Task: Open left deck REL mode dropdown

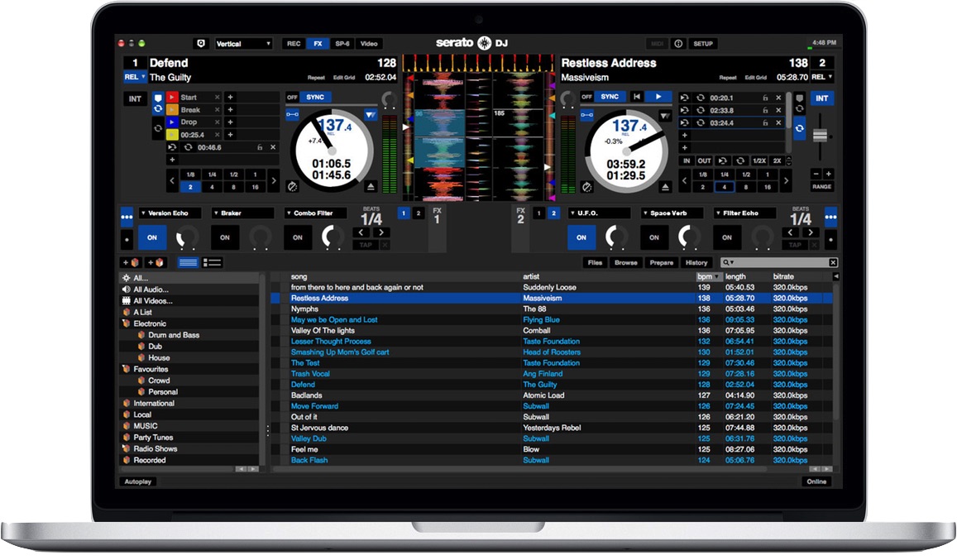Action: coord(135,77)
